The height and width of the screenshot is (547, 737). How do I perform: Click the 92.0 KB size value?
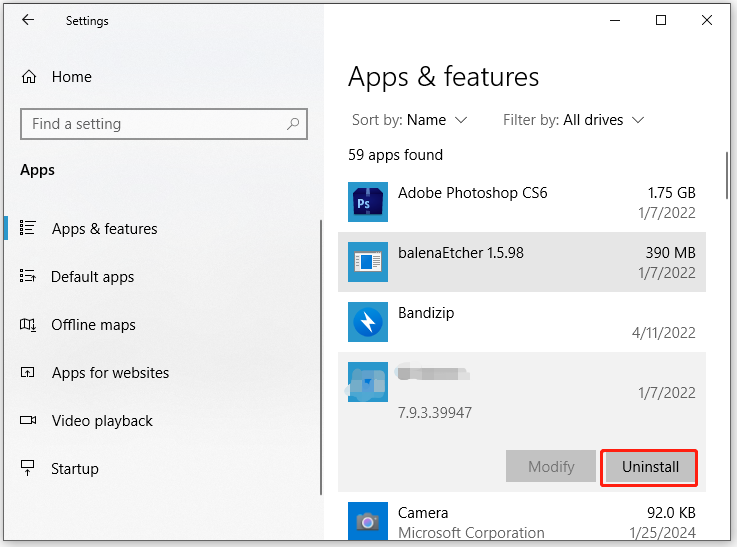point(671,513)
